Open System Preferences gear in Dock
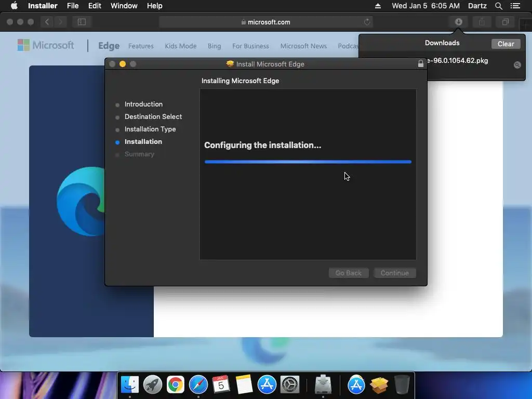 tap(290, 384)
